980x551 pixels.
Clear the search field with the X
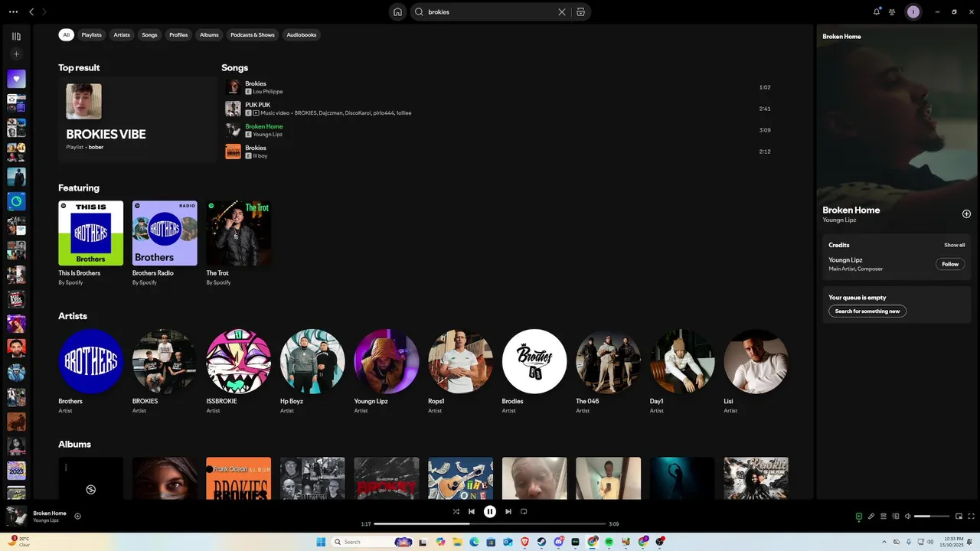coord(562,11)
